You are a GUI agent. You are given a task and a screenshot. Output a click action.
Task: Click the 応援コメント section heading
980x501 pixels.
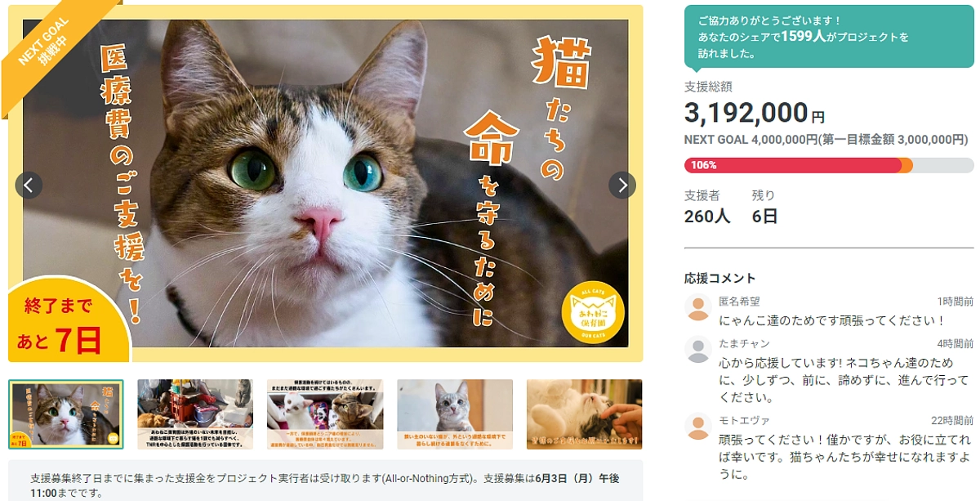click(720, 278)
